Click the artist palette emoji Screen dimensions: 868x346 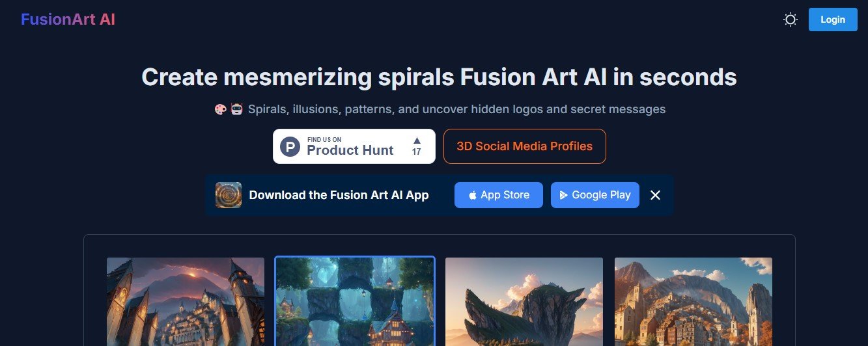pos(221,109)
